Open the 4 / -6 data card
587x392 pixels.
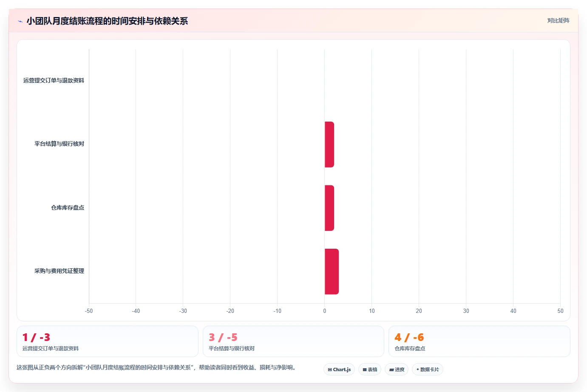479,341
